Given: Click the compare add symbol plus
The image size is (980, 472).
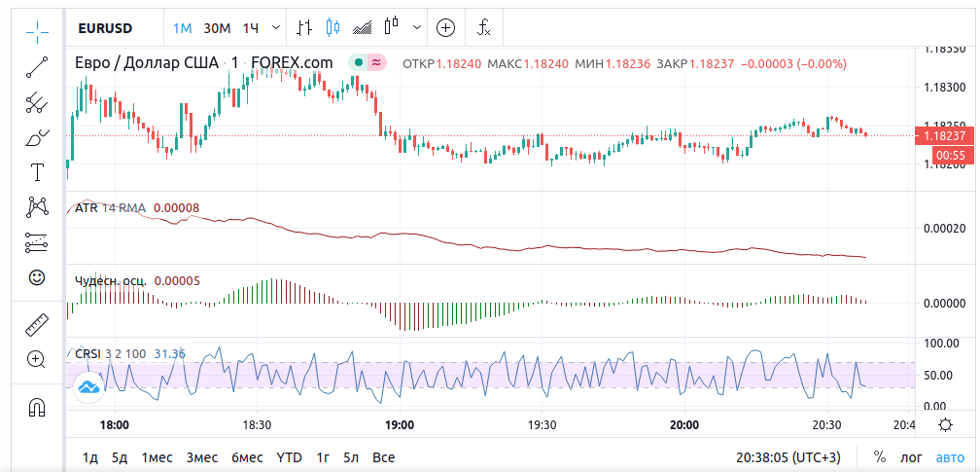Looking at the screenshot, I should (445, 28).
